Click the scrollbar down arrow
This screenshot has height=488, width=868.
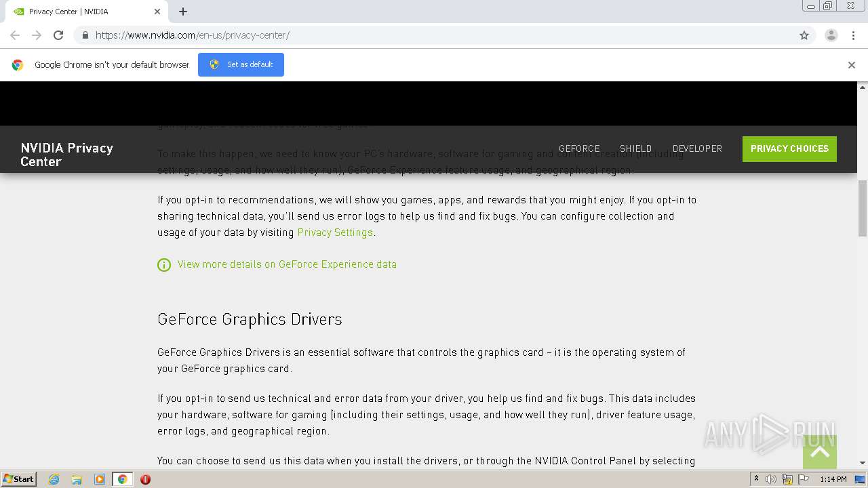coord(863,463)
